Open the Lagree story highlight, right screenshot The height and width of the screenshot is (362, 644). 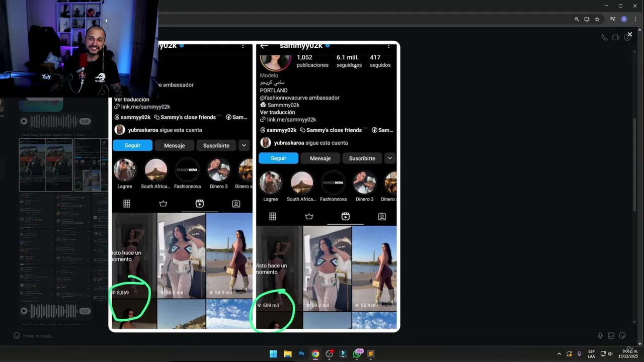[271, 187]
